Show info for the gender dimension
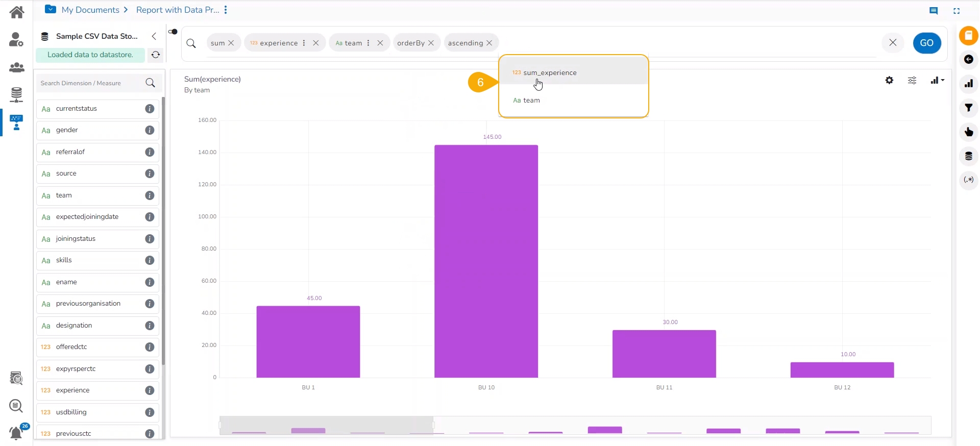The height and width of the screenshot is (446, 980). [150, 130]
